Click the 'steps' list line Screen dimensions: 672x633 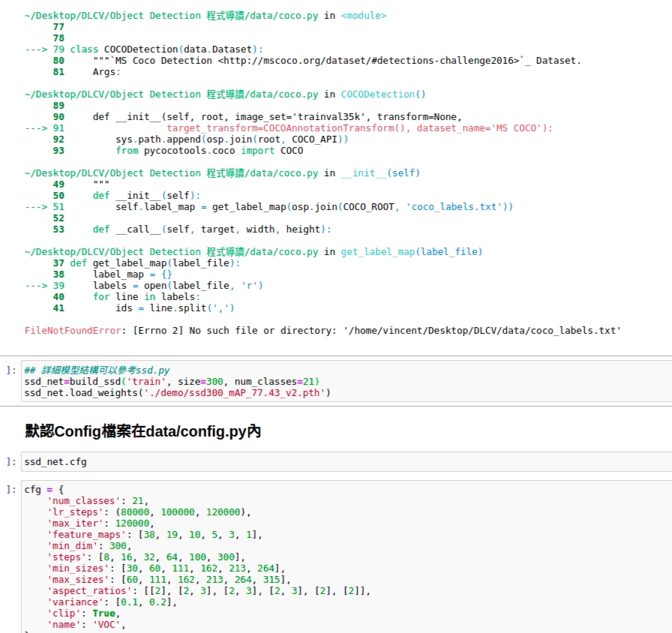pos(145,557)
